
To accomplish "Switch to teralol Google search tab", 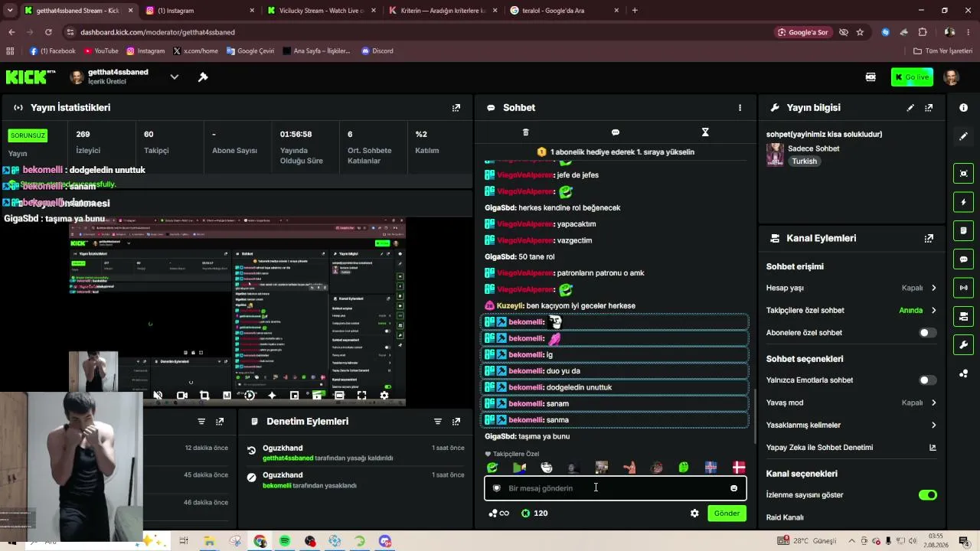I will tap(563, 11).
